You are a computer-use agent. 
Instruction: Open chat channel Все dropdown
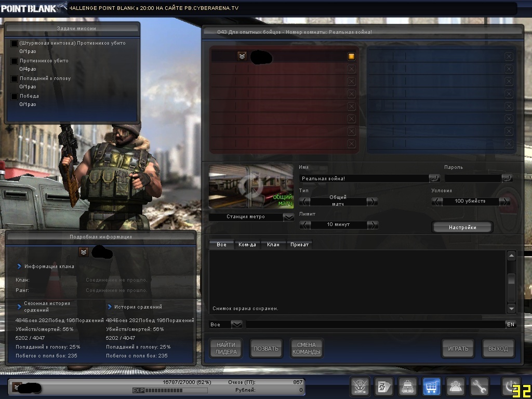click(236, 325)
